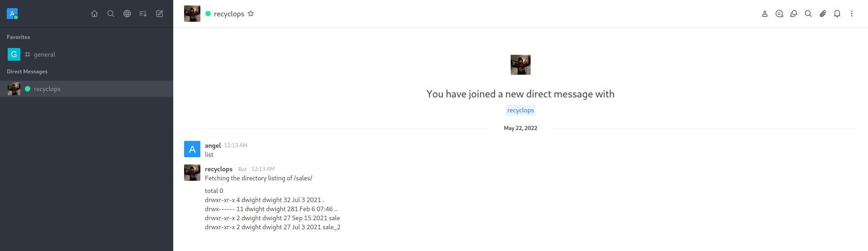
Task: Open the User Info icon
Action: pyautogui.click(x=765, y=14)
